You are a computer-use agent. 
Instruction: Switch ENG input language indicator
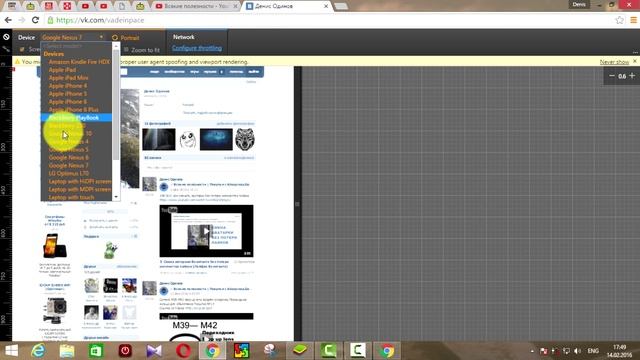(x=593, y=351)
